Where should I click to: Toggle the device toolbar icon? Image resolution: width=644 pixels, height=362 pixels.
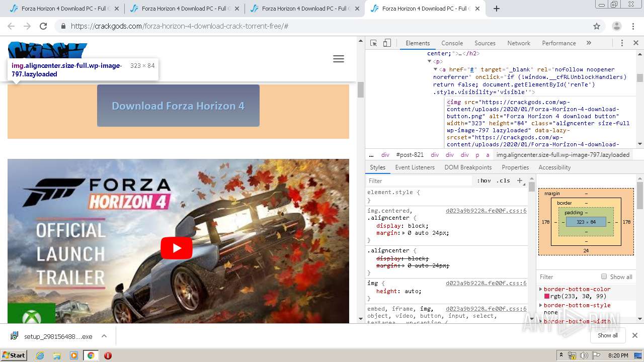point(387,43)
